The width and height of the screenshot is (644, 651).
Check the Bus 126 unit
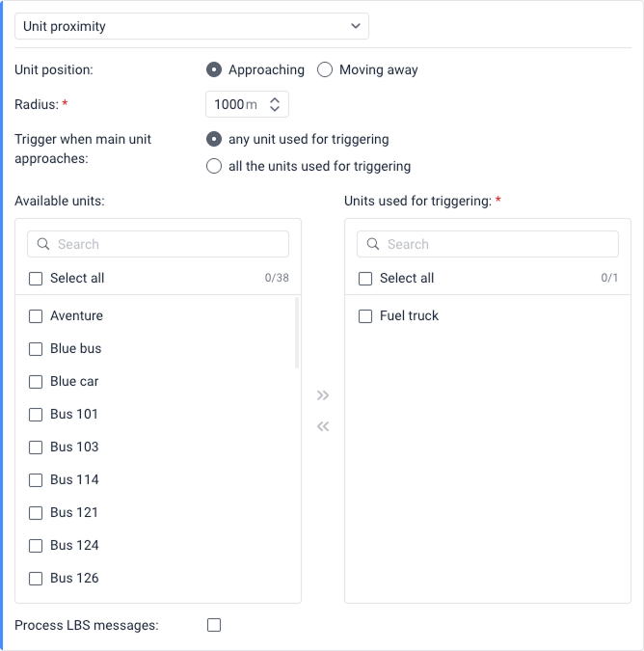tap(36, 578)
